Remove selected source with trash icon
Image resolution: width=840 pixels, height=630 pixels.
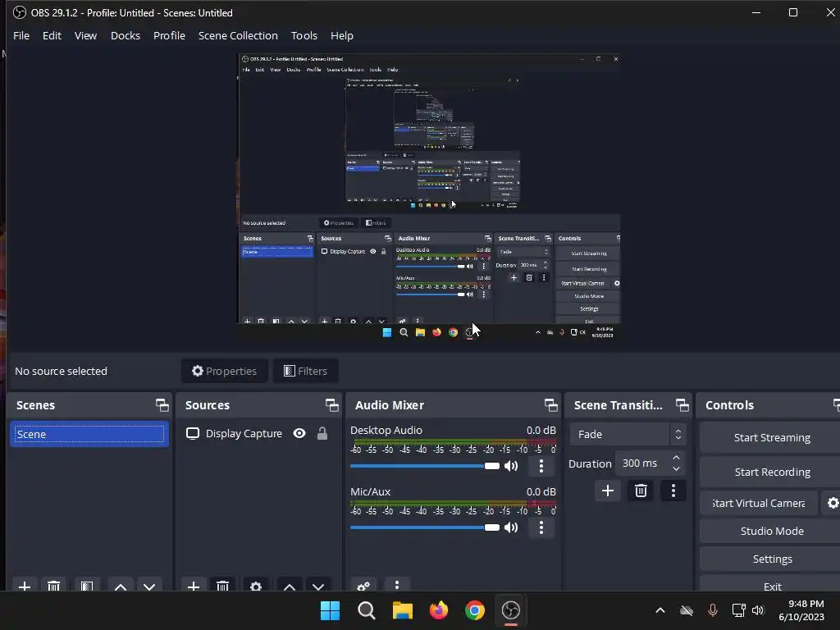[223, 586]
